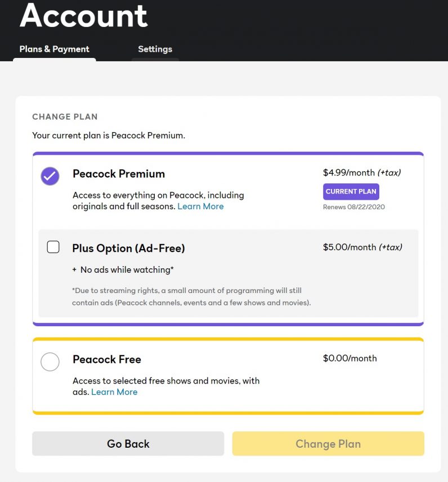Click the $4.99/month price label

coord(349,173)
